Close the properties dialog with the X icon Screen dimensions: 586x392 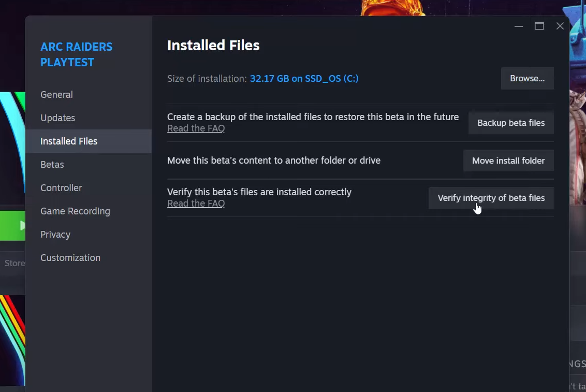point(560,26)
